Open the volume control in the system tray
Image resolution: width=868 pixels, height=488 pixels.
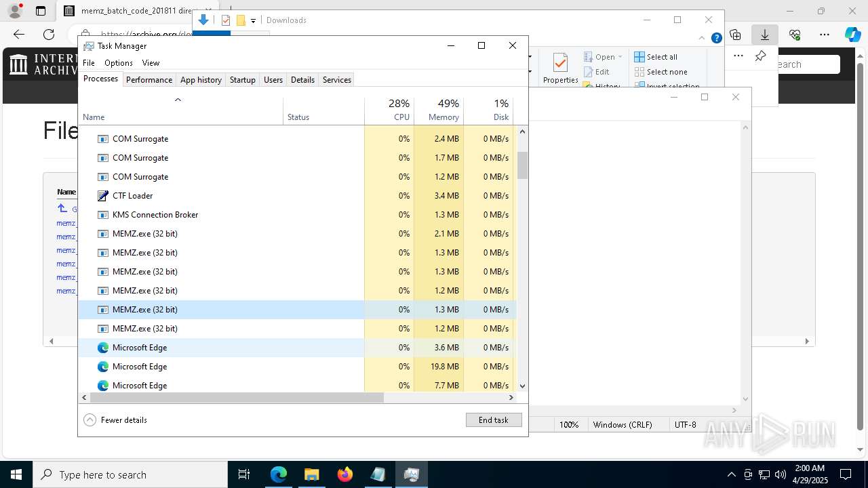click(x=781, y=474)
